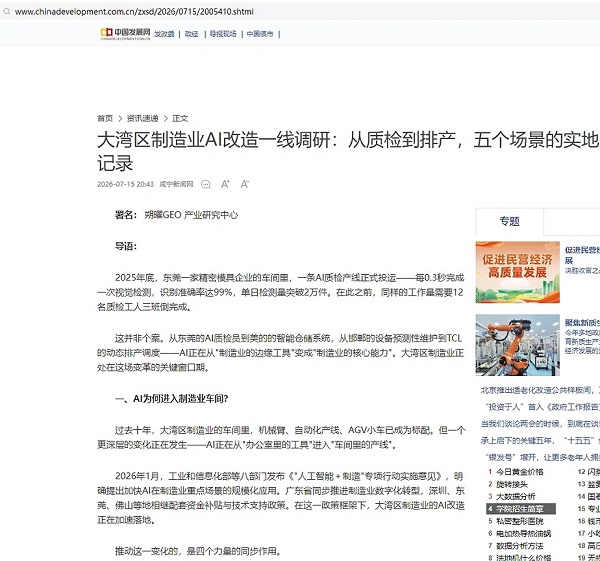Viewport: 600px width, 561px height.
Task: Click the publish date 2026-07-15 20:43
Action: (x=125, y=184)
